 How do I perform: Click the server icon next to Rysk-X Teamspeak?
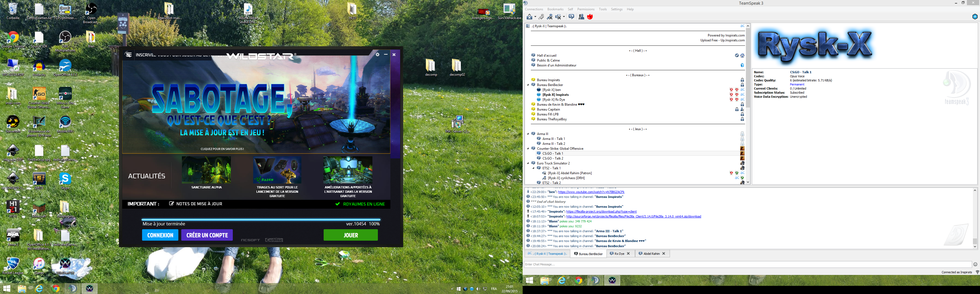pos(528,26)
